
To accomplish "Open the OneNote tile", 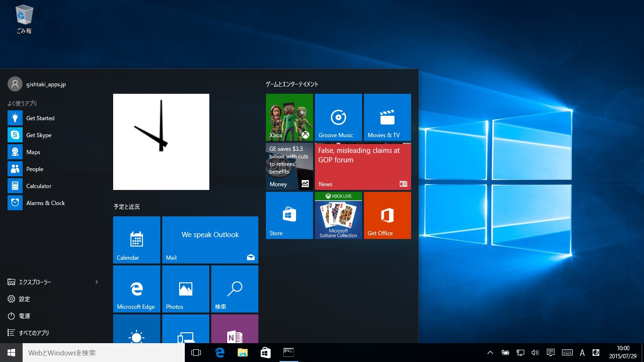I will pos(235,329).
